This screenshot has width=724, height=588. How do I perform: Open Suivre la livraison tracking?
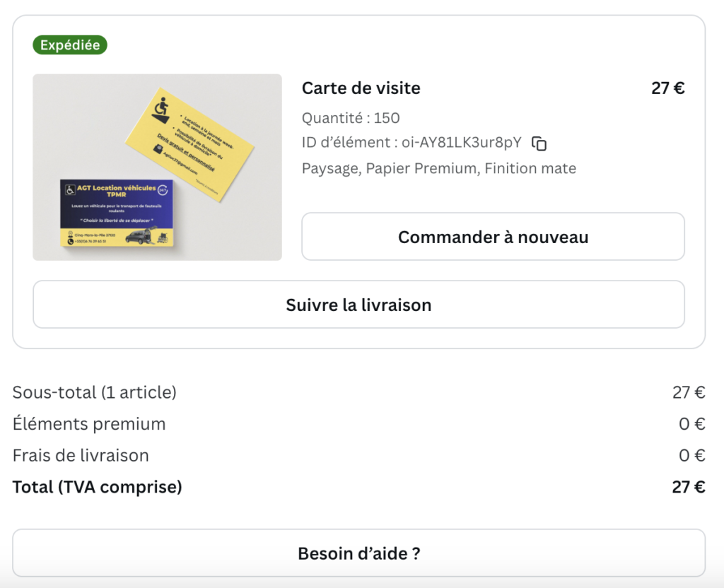click(x=358, y=305)
